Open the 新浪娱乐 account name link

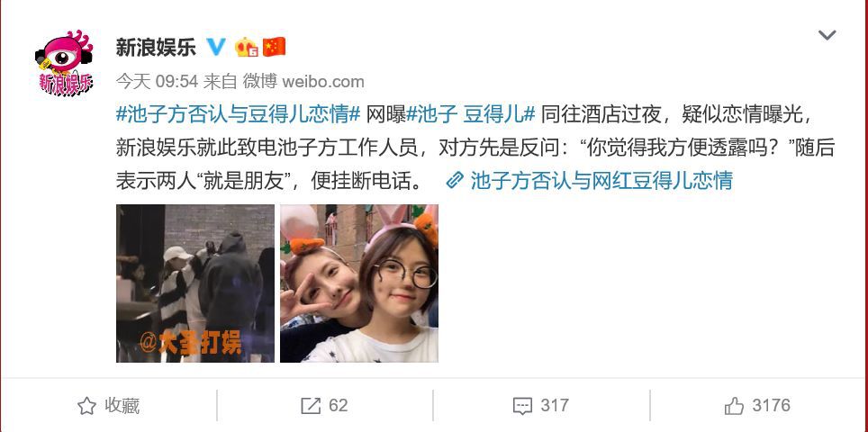156,48
